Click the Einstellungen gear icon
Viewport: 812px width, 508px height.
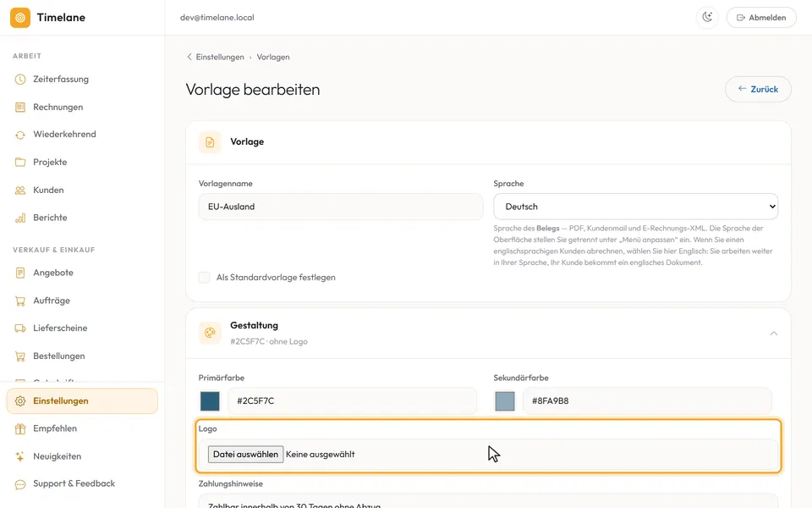point(20,401)
